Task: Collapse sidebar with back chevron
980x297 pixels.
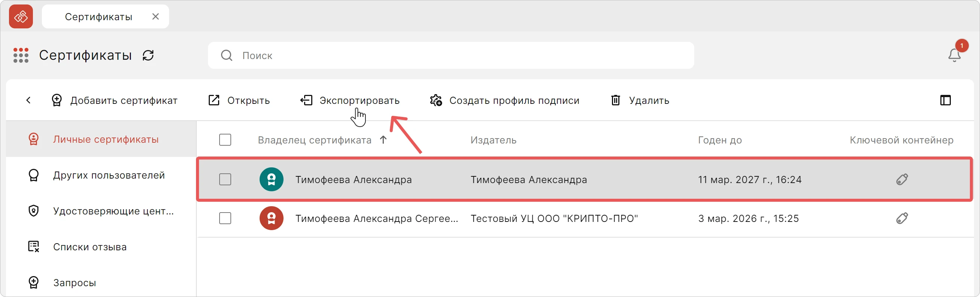Action: coord(28,100)
